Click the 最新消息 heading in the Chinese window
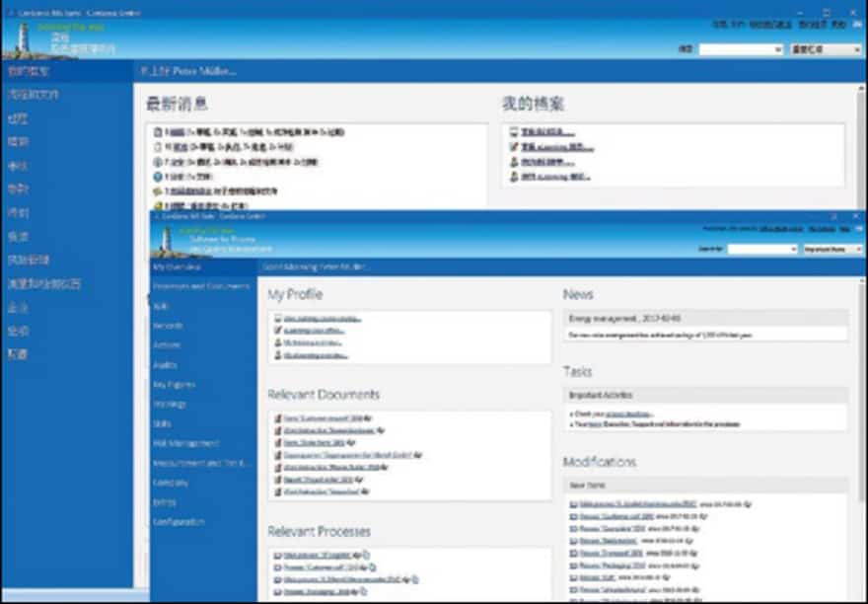Image resolution: width=868 pixels, height=604 pixels. (178, 104)
